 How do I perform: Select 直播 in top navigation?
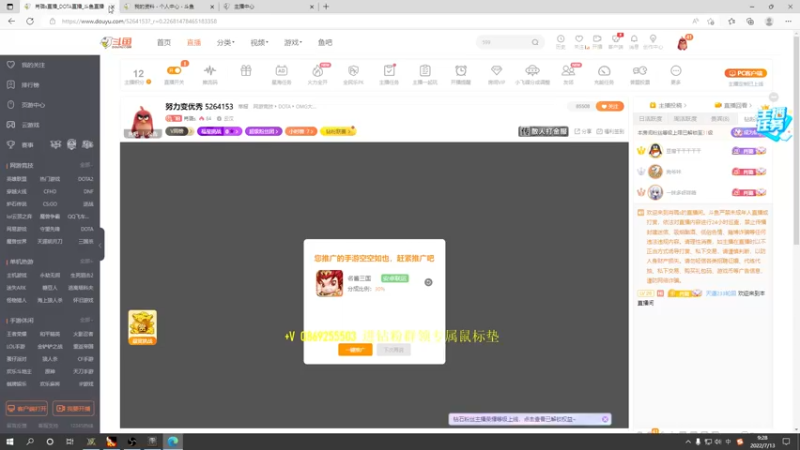click(194, 42)
